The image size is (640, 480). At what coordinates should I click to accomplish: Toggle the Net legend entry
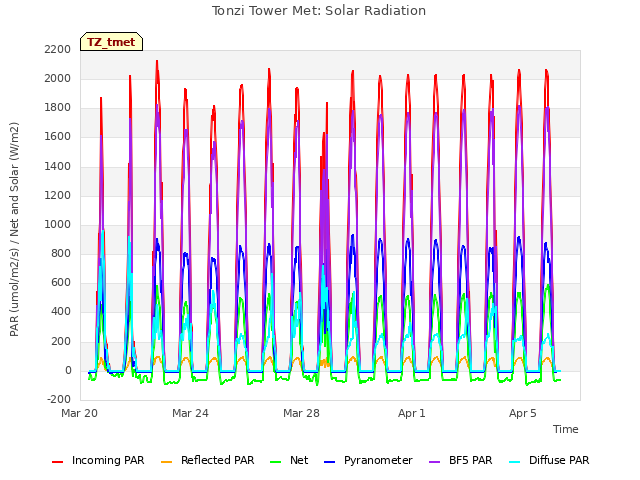289,460
